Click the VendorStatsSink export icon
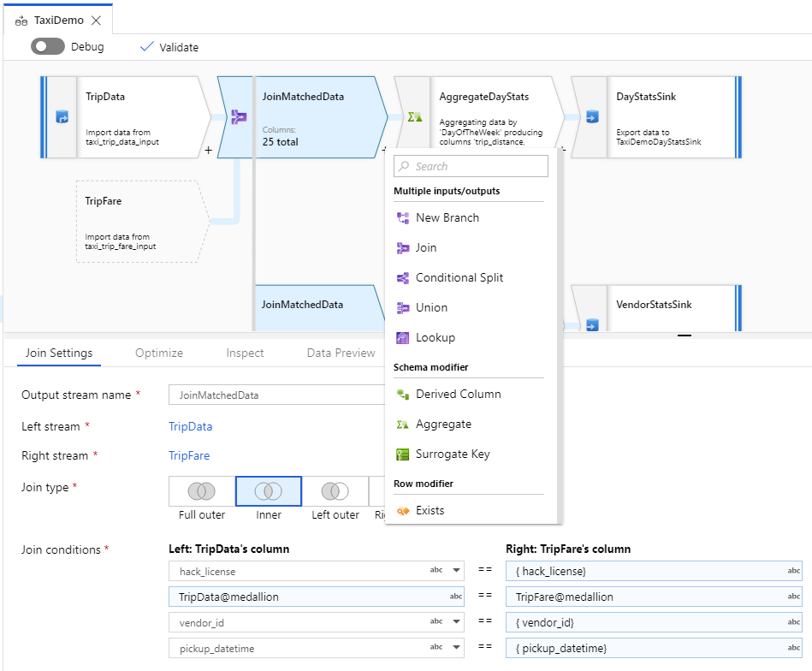Image resolution: width=812 pixels, height=671 pixels. 591,324
